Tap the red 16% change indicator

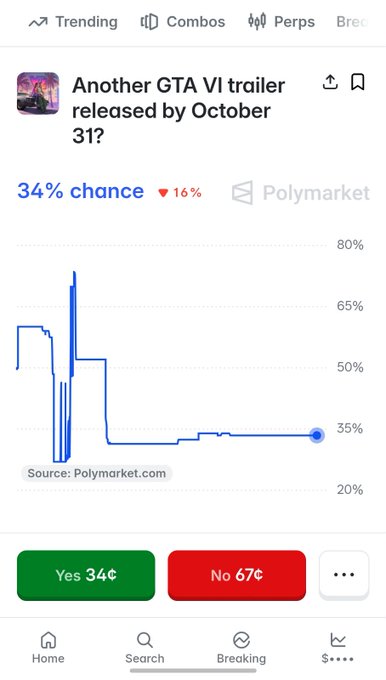[180, 193]
